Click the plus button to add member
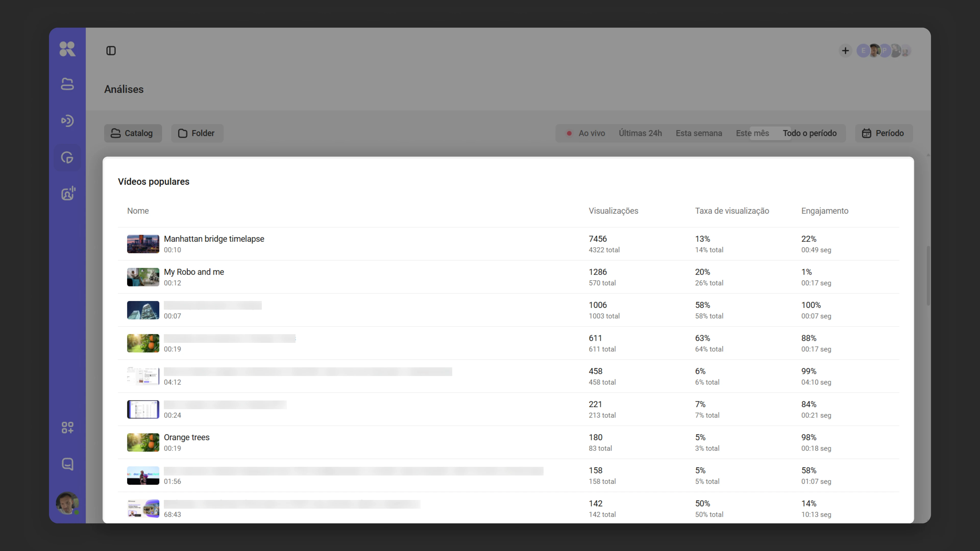Screen dimensions: 980x551 845,51
